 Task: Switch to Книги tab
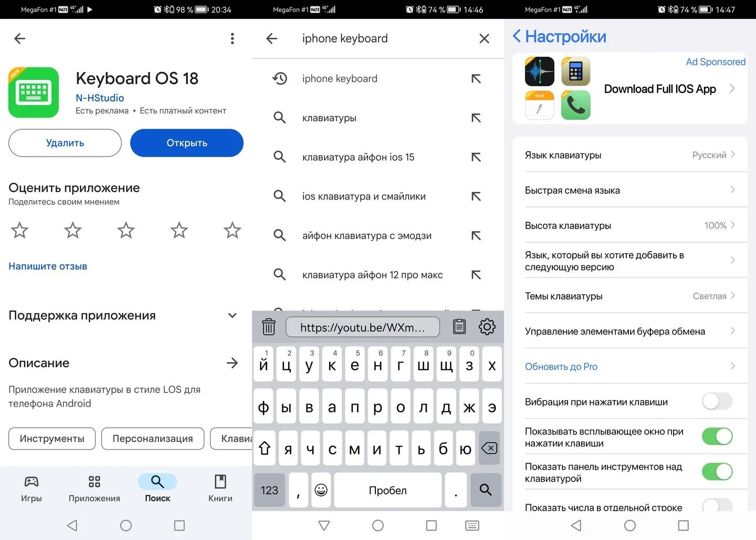tap(220, 489)
